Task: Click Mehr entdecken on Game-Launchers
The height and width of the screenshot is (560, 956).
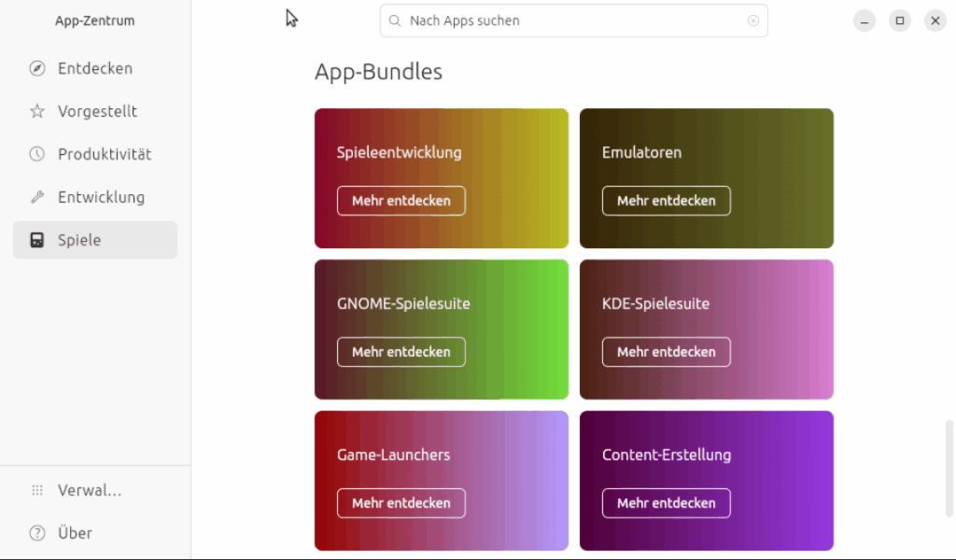Action: (401, 503)
